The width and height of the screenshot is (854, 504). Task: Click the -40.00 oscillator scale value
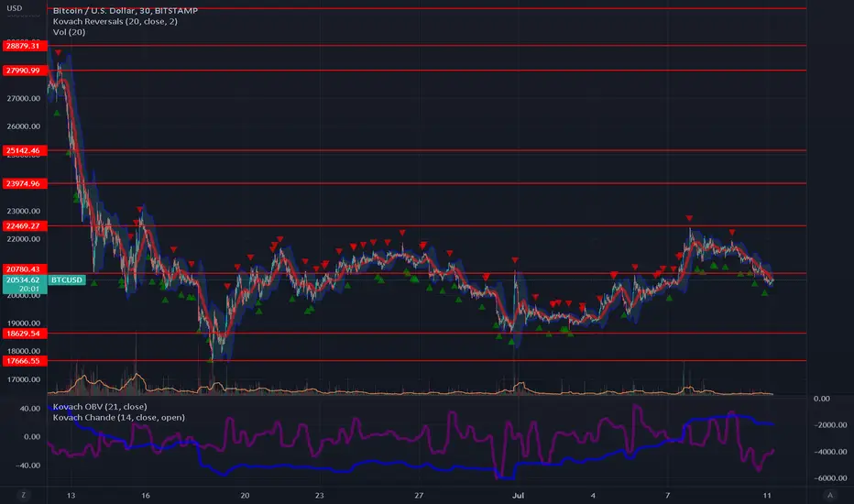[x=27, y=466]
